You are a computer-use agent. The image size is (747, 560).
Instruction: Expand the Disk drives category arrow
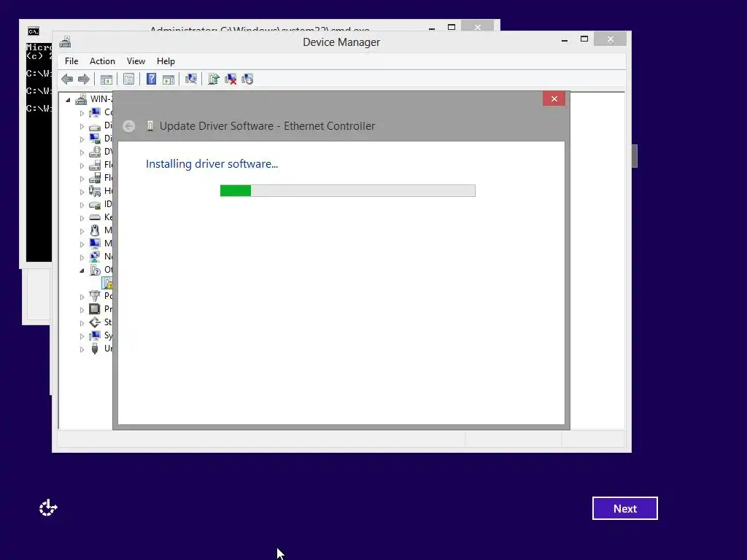point(82,126)
